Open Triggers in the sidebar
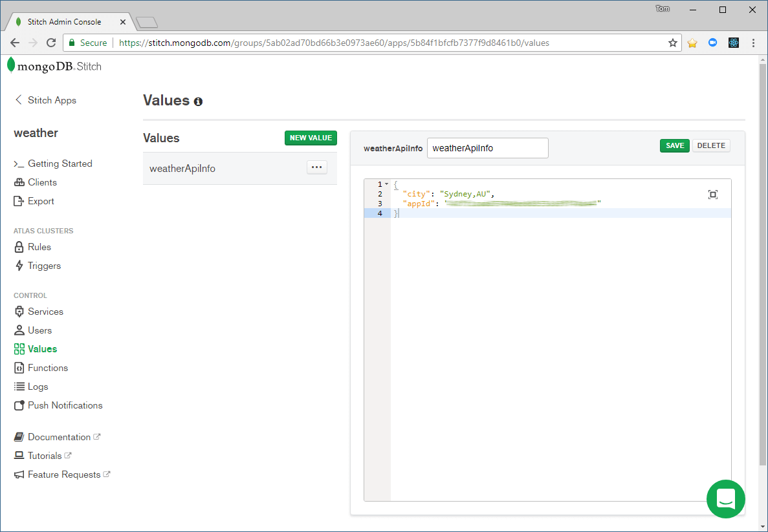This screenshot has width=768, height=532. [38, 266]
